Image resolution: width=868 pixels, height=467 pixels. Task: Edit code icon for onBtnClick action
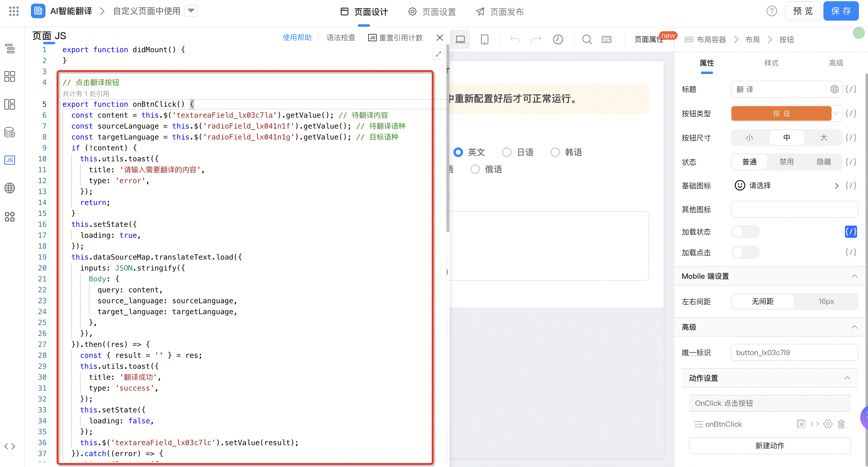pyautogui.click(x=815, y=424)
